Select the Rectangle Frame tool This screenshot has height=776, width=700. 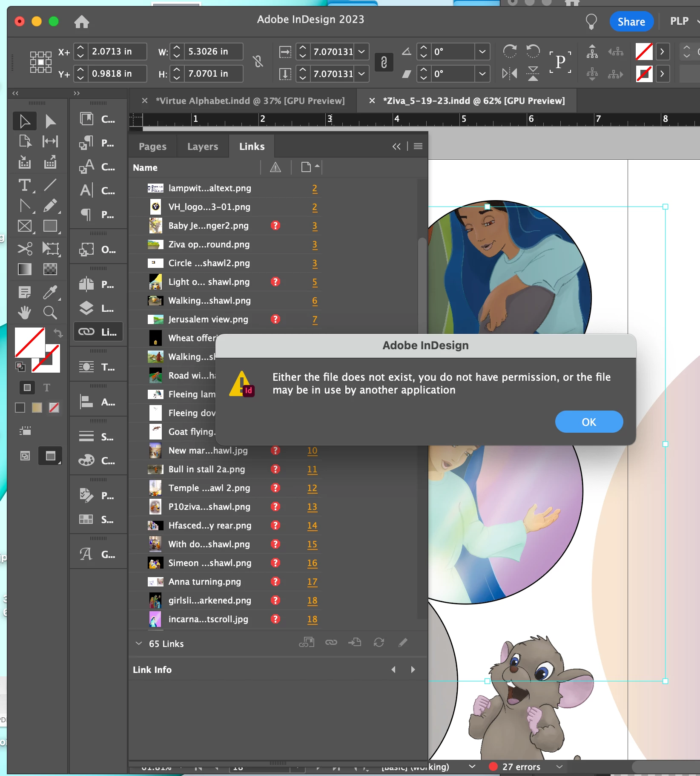click(x=25, y=226)
